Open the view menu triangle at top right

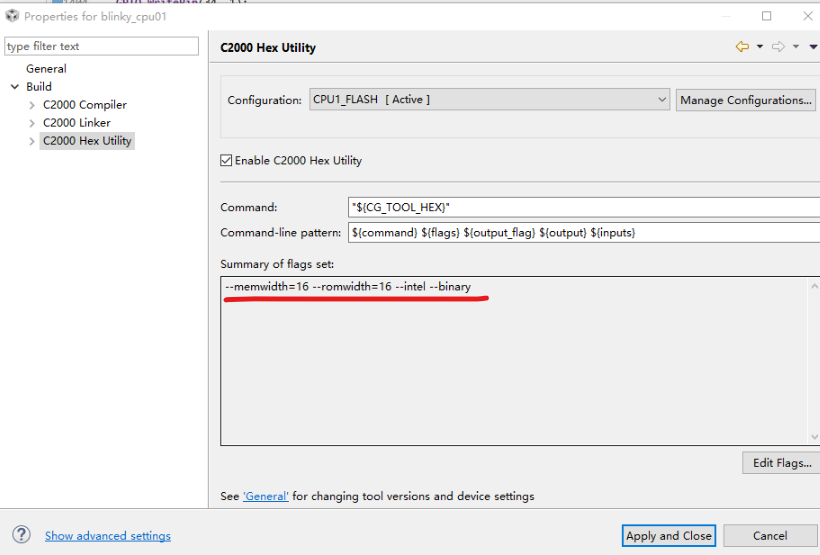[813, 47]
